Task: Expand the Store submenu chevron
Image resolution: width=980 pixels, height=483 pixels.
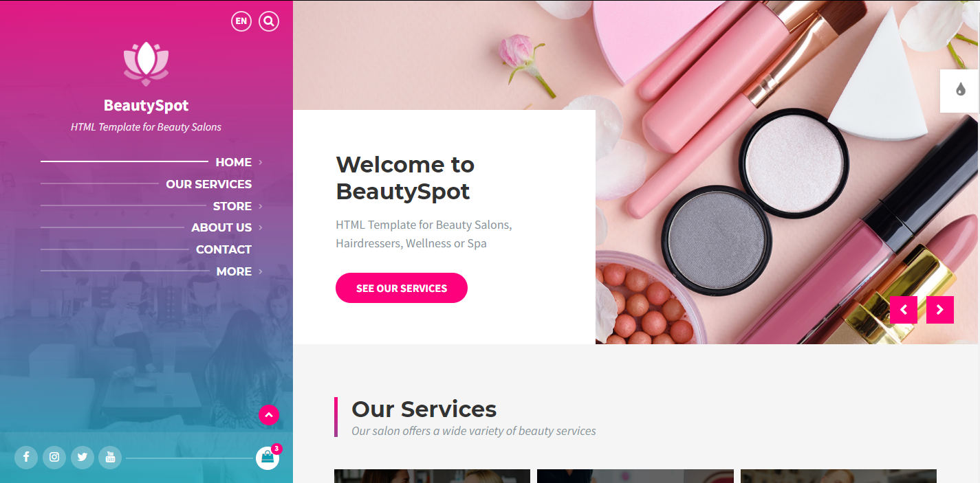Action: [x=261, y=206]
